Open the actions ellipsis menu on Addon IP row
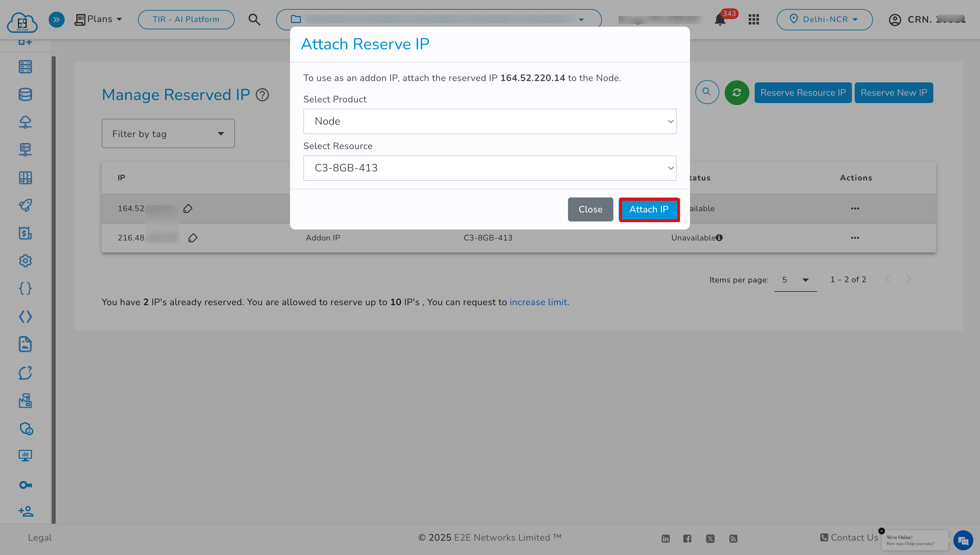Image resolution: width=980 pixels, height=555 pixels. 855,237
